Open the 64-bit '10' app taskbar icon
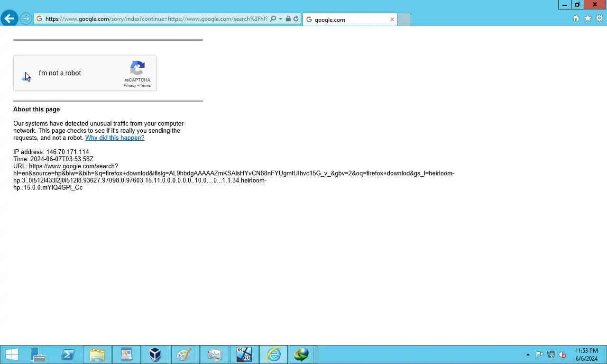This screenshot has height=364, width=607. [244, 355]
